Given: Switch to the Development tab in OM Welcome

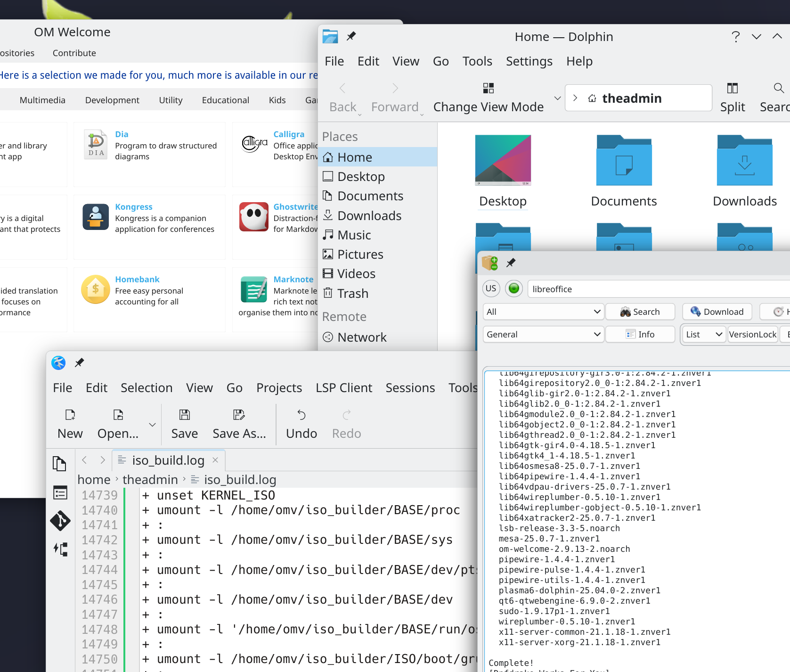Looking at the screenshot, I should (x=112, y=100).
